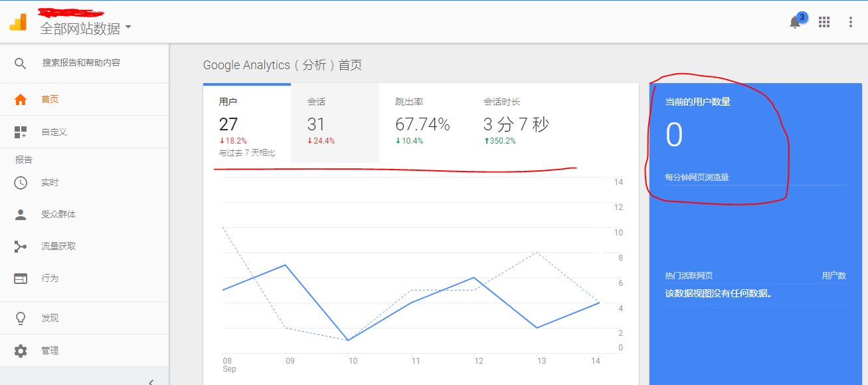The height and width of the screenshot is (385, 868).
Task: Click the 3 分 7 秒 duration value
Action: pos(516,124)
